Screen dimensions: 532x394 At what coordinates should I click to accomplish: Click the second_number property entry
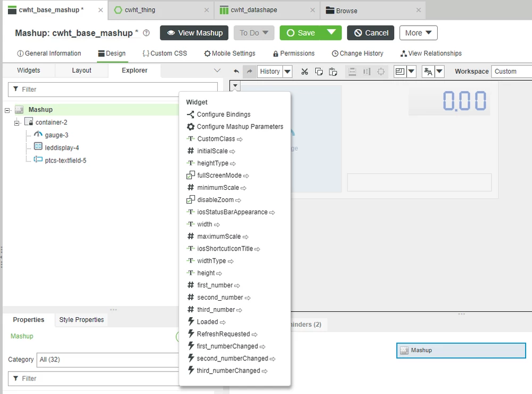coord(219,297)
